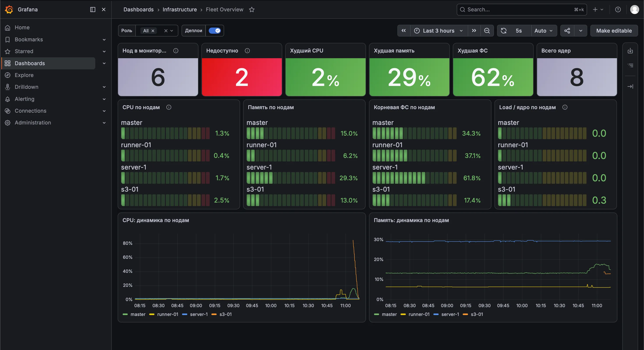Image resolution: width=644 pixels, height=350 pixels.
Task: Open Administration in sidebar
Action: (33, 122)
